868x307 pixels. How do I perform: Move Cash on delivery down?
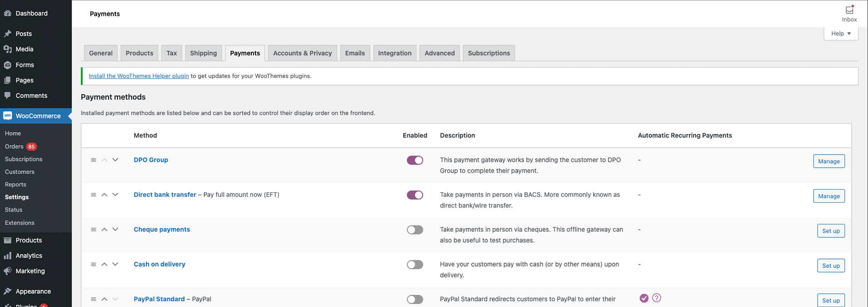point(115,264)
